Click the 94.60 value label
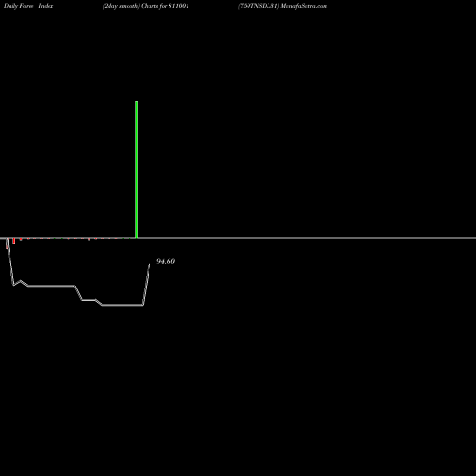Image resolution: width=476 pixels, height=476 pixels. tap(166, 261)
